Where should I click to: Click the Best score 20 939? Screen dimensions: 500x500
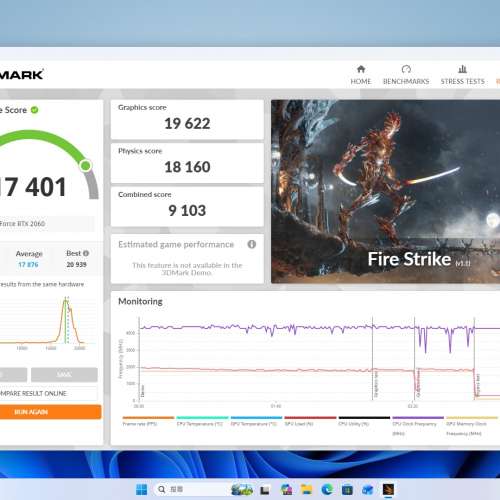[76, 265]
